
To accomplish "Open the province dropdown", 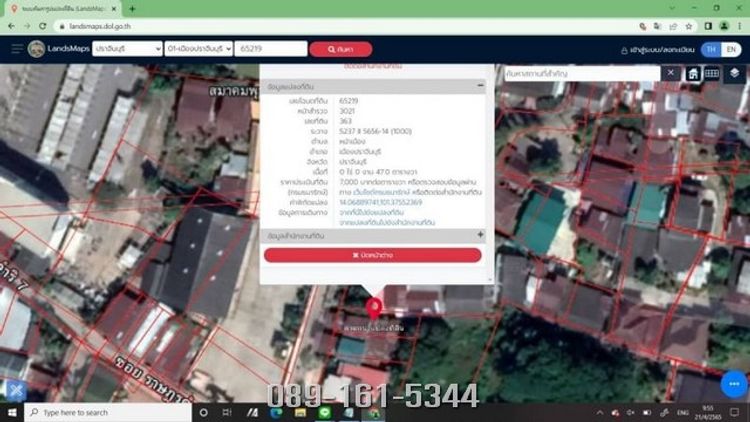I will coord(127,49).
